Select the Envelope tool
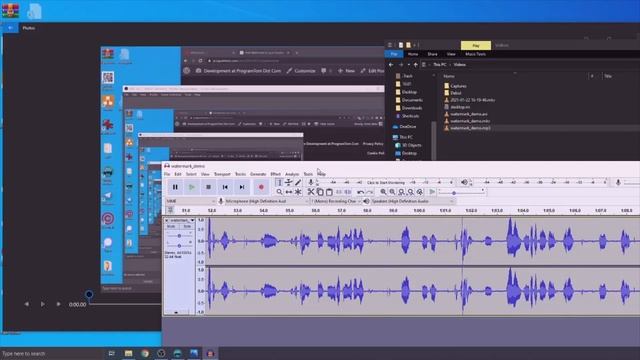640x360 pixels. [289, 182]
